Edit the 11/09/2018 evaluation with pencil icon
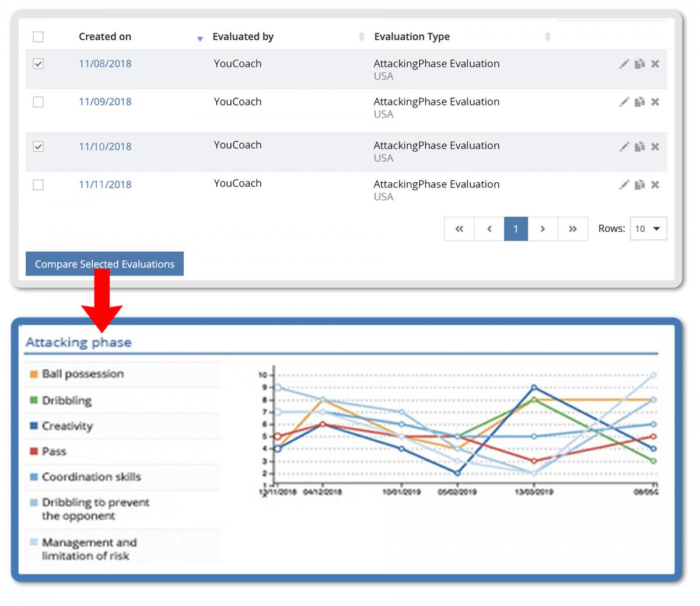Viewport: 700px width, 606px height. [x=624, y=102]
